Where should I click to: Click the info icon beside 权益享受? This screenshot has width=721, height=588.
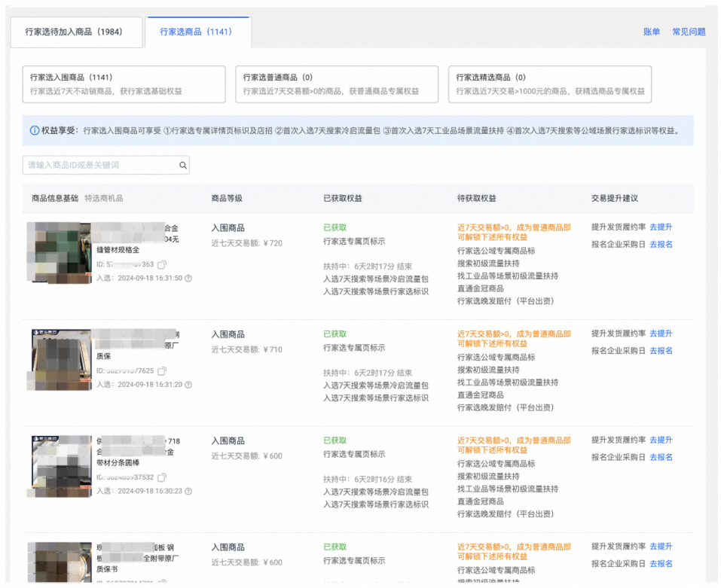tap(35, 131)
